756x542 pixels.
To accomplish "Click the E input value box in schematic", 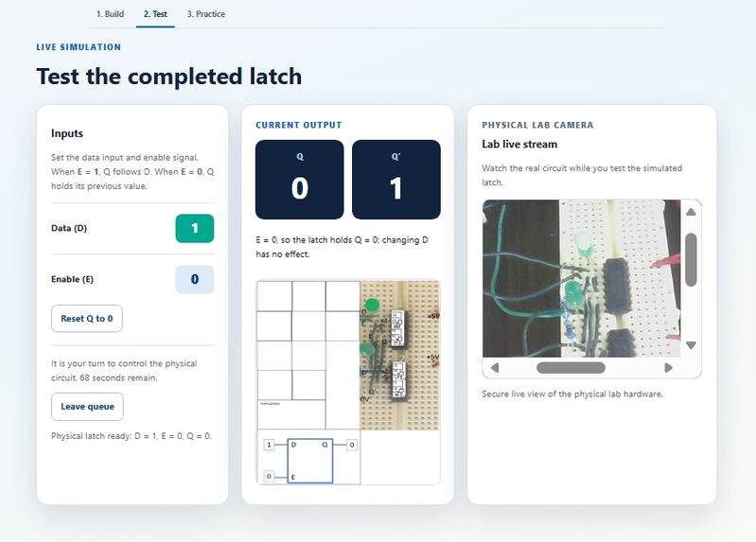I will [269, 477].
